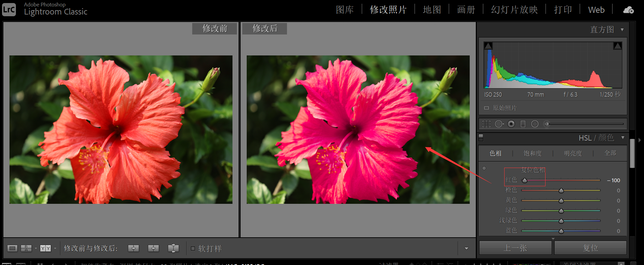644x265 pixels.
Task: Click the 复位 reset button
Action: (591, 248)
